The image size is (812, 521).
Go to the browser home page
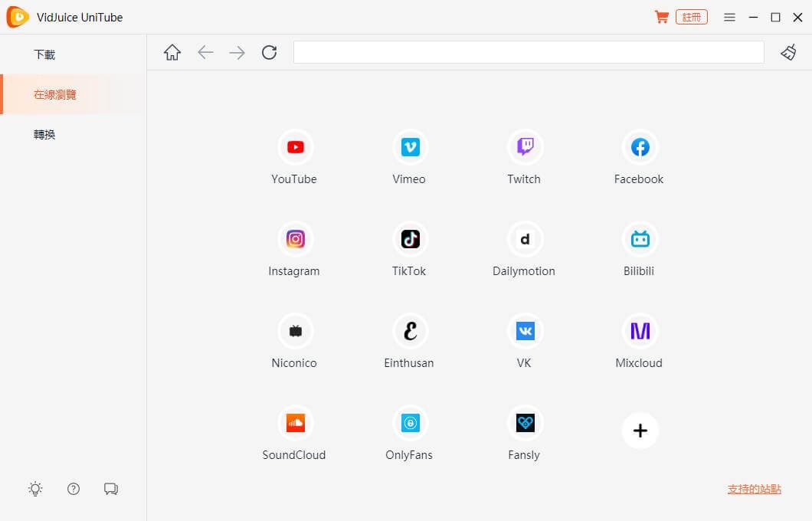172,52
